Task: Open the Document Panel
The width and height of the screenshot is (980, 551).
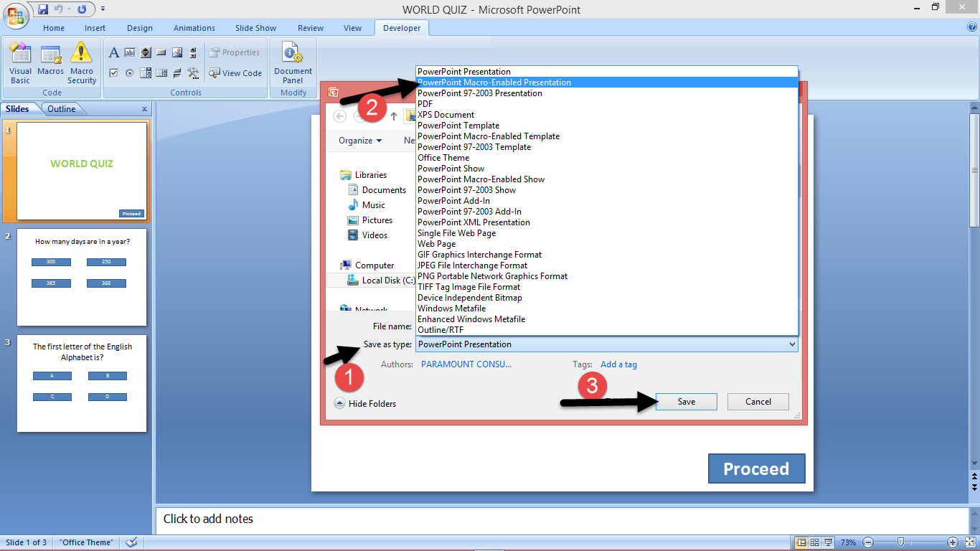Action: point(293,63)
